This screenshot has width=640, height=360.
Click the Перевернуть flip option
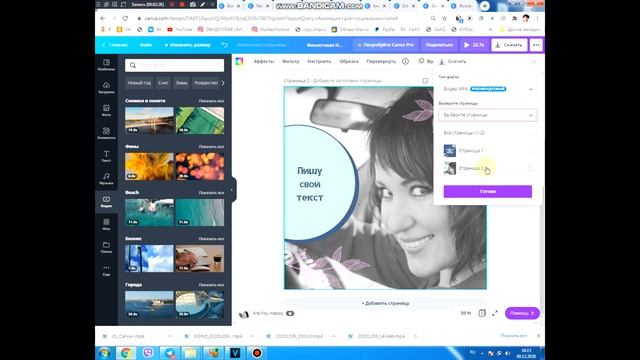[381, 61]
